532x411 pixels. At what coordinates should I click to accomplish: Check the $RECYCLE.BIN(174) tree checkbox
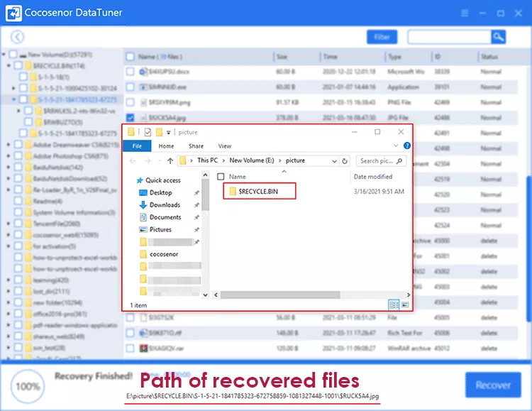pos(18,65)
